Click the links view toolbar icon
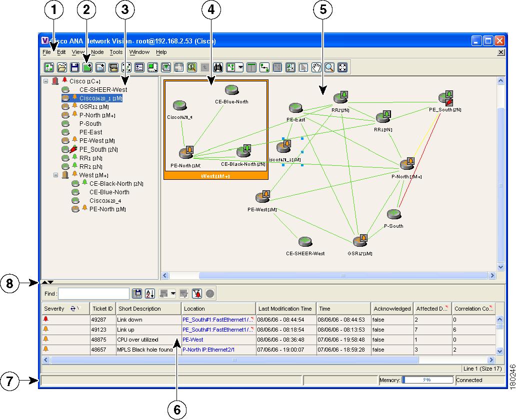 click(264, 67)
